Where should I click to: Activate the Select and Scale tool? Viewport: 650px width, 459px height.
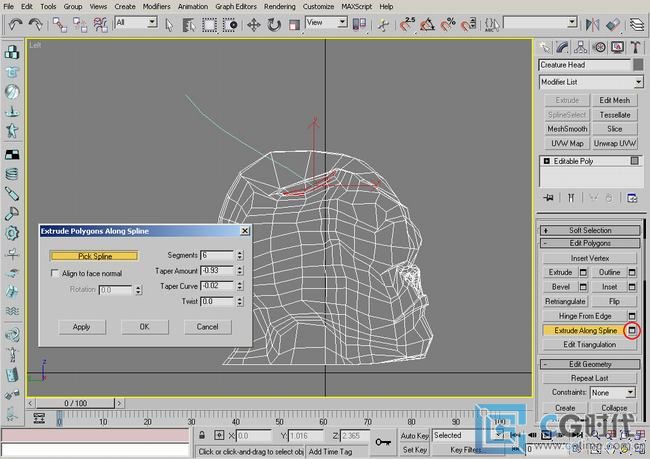pos(294,25)
